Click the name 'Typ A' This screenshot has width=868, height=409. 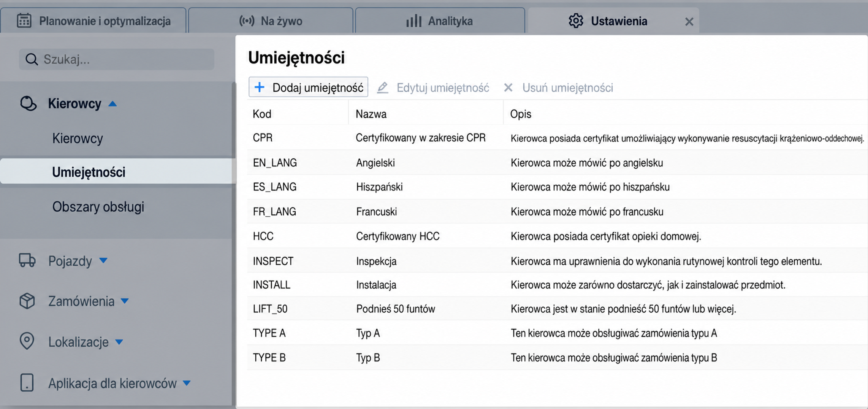367,333
